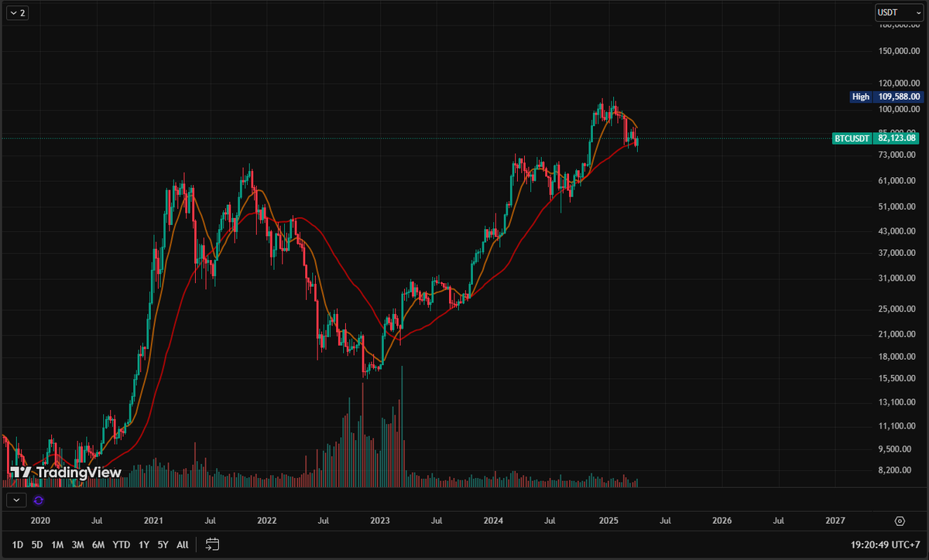The image size is (929, 560).
Task: Click the 2024 label on time axis
Action: coord(494,521)
